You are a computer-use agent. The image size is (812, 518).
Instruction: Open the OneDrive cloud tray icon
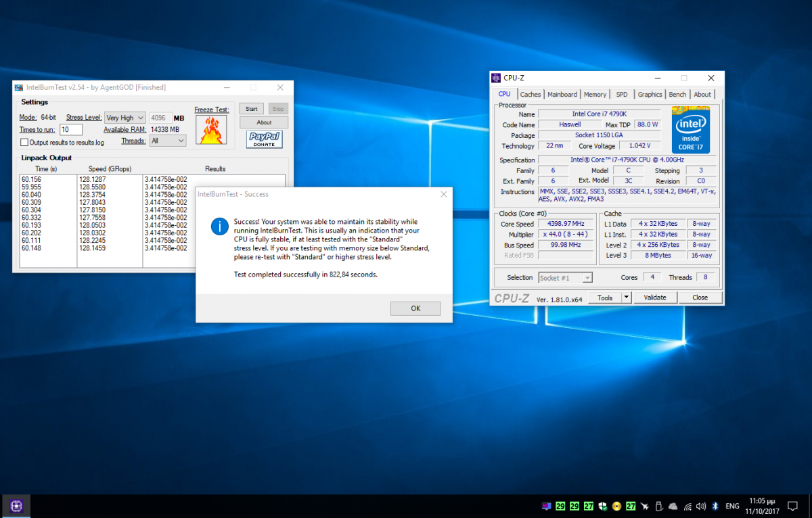tap(673, 506)
